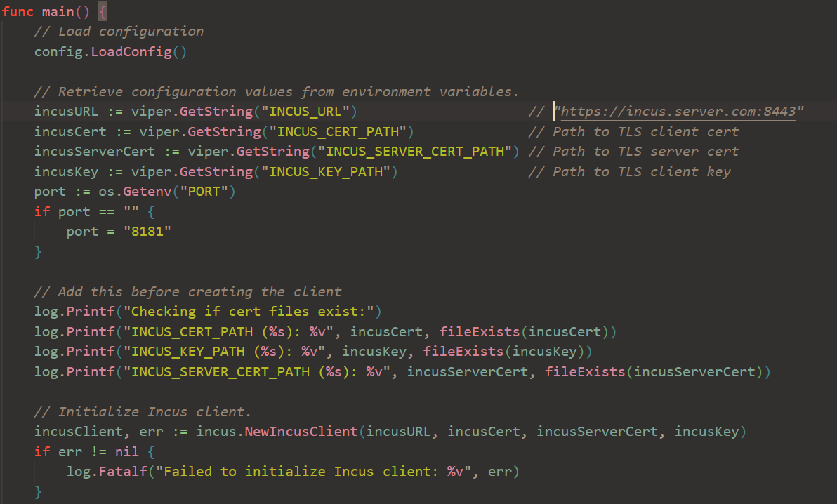Click the incusURL variable declaration
Viewport: 837px width, 504px height.
pos(66,112)
